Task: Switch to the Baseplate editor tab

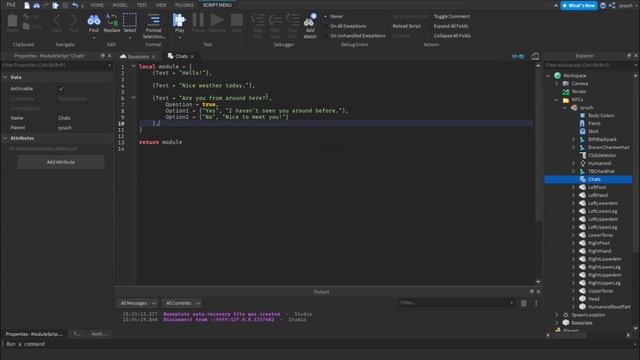Action: tap(138, 56)
